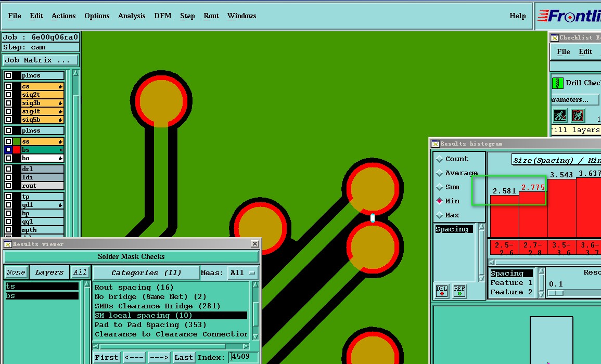Open the Help menu
This screenshot has width=601, height=364.
(x=517, y=16)
